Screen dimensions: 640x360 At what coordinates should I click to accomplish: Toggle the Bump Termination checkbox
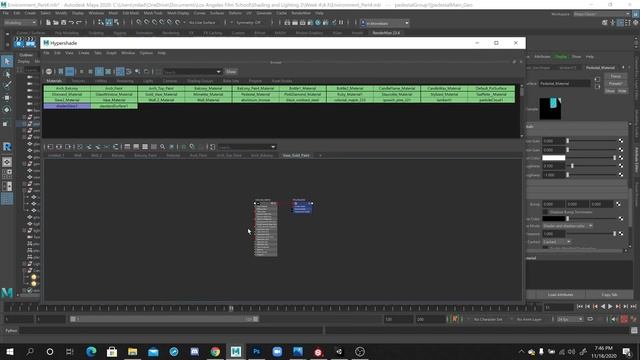(x=545, y=212)
